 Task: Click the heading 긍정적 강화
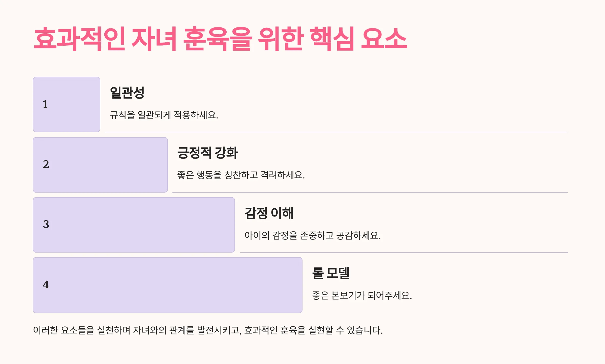click(207, 153)
